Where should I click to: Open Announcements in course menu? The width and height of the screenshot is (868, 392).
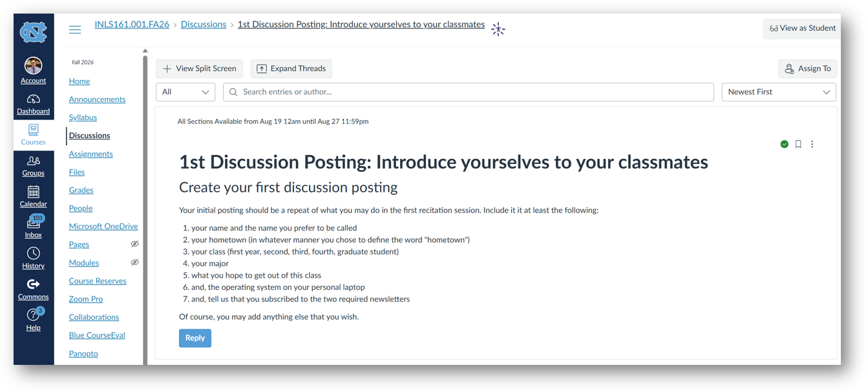click(x=97, y=99)
